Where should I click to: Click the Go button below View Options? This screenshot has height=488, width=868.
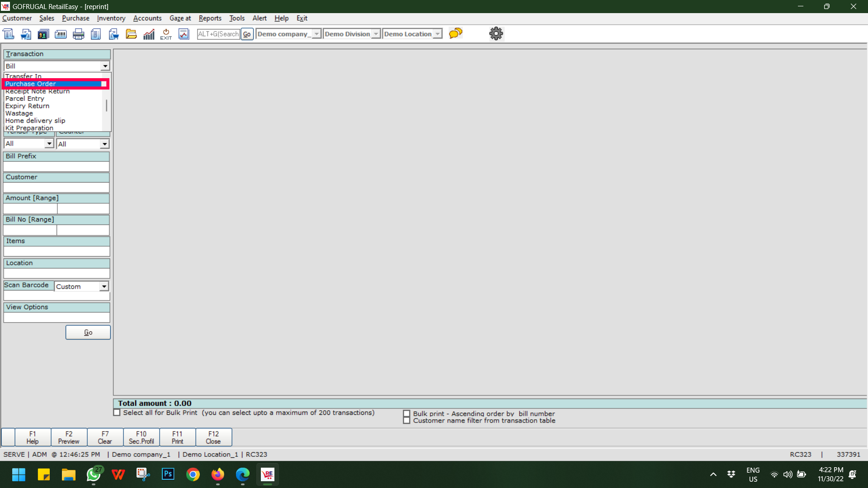click(88, 333)
